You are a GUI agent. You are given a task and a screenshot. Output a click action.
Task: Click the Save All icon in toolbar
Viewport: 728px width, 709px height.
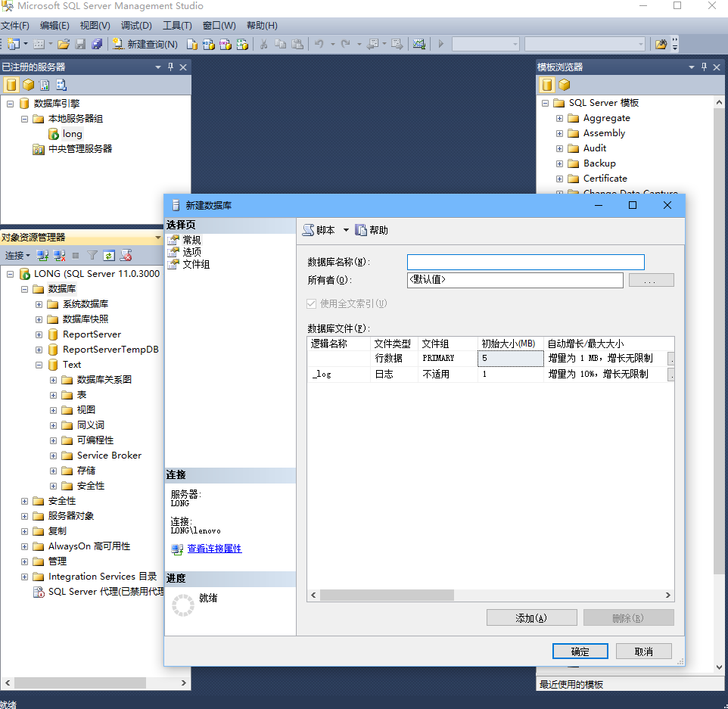coord(97,44)
